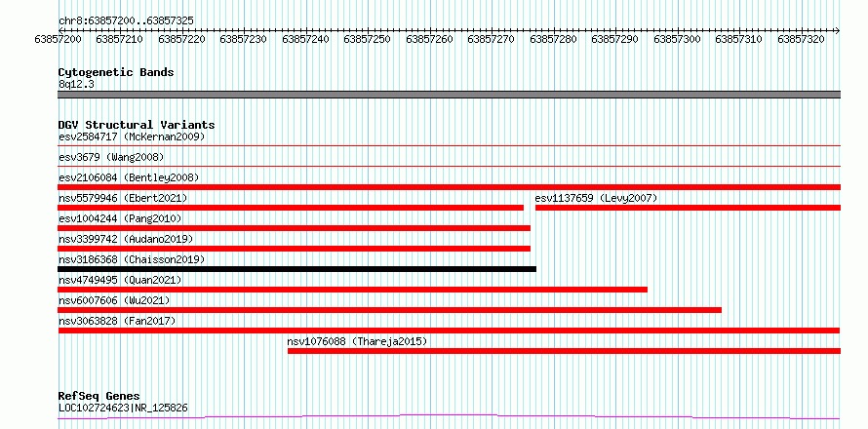The width and height of the screenshot is (868, 429).
Task: Click the red bar for esv1004244
Action: coord(294,227)
